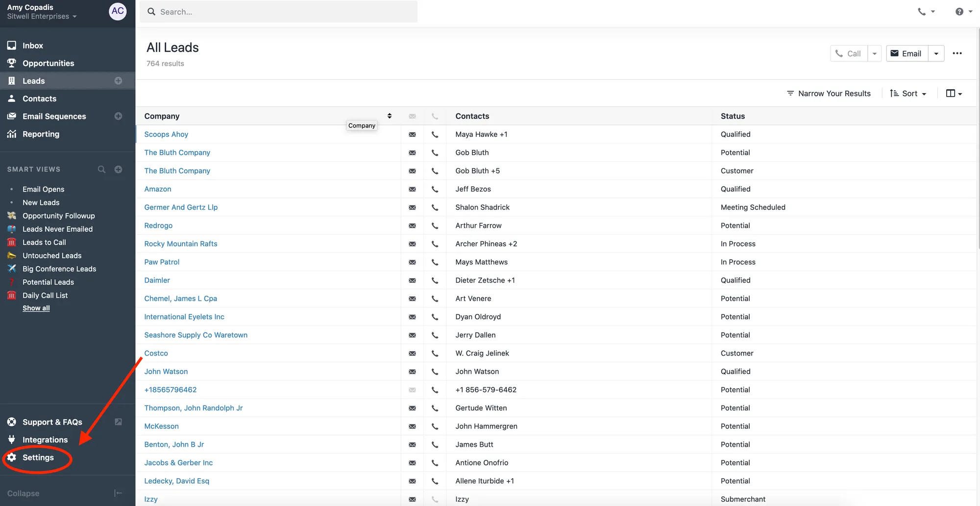Image resolution: width=980 pixels, height=506 pixels.
Task: Open the Chemel, James L Cpa lead
Action: click(180, 299)
